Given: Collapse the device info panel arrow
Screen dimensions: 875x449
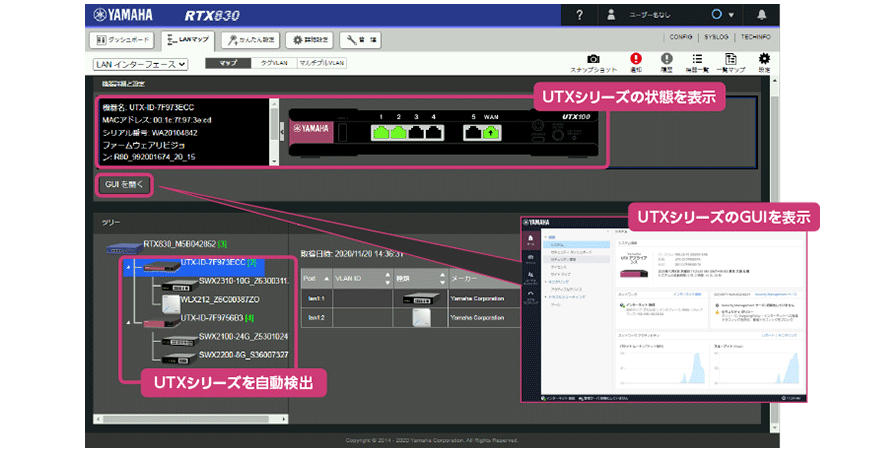Looking at the screenshot, I should (282, 132).
